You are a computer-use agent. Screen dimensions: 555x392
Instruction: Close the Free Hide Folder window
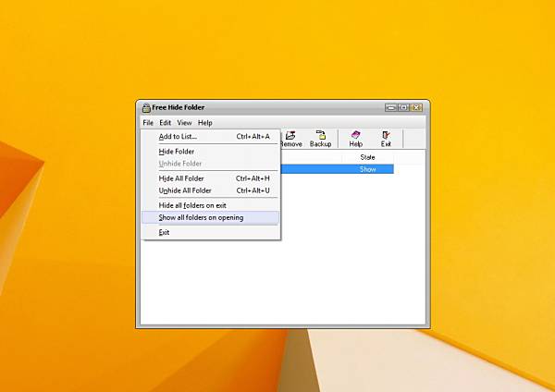tap(416, 107)
